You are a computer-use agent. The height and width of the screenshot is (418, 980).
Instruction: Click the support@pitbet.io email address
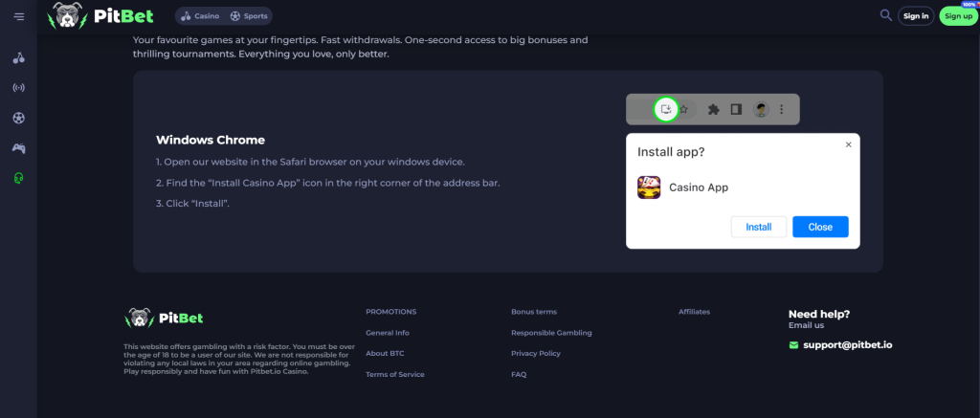[847, 344]
